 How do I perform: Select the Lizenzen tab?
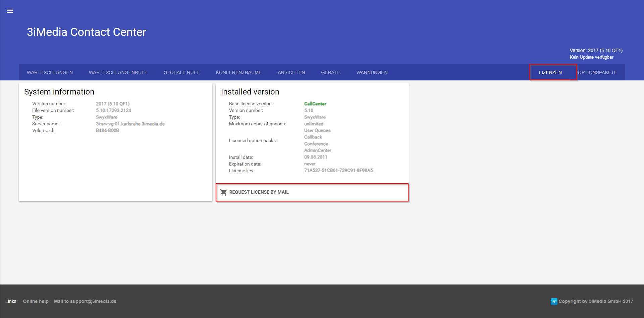pyautogui.click(x=550, y=72)
